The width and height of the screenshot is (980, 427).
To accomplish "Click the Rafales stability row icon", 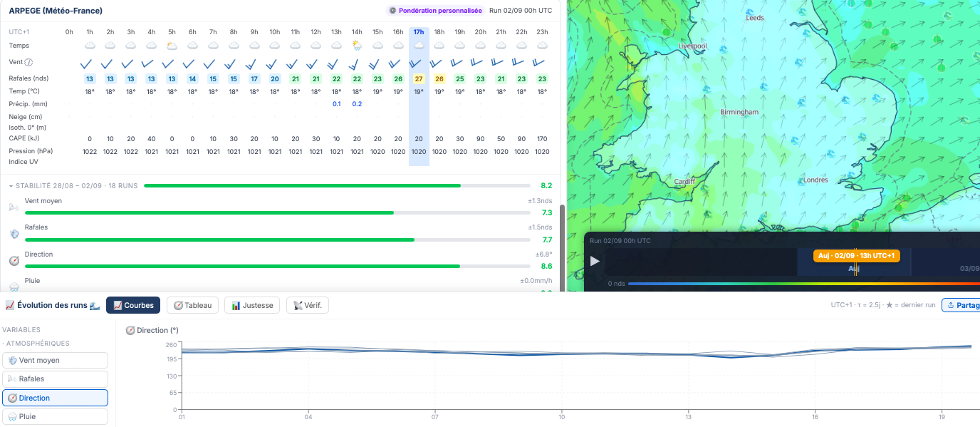I will [14, 234].
